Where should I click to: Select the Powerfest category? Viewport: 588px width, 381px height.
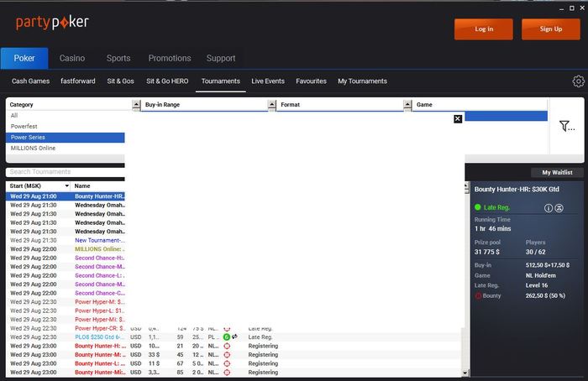[66, 126]
